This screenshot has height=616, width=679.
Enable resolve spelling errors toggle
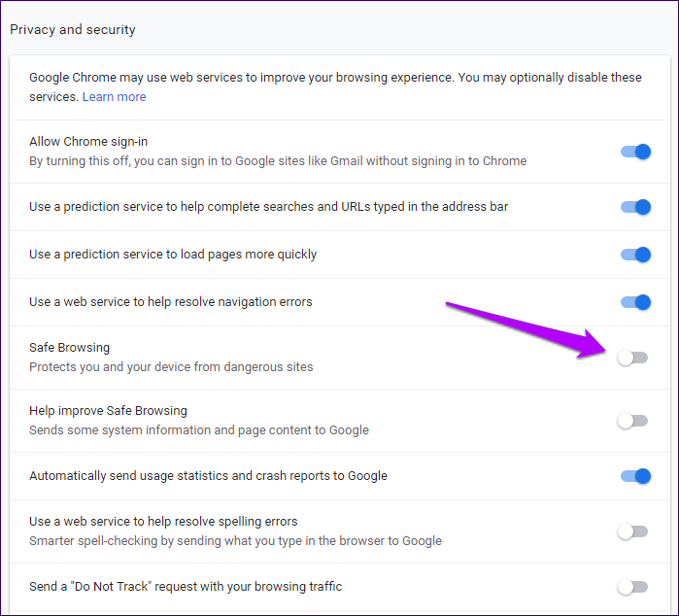[x=632, y=531]
